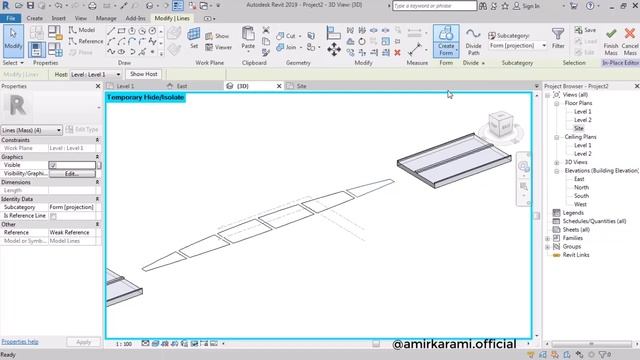640x360 pixels.
Task: Click Sign In in the title bar
Action: [531, 6]
